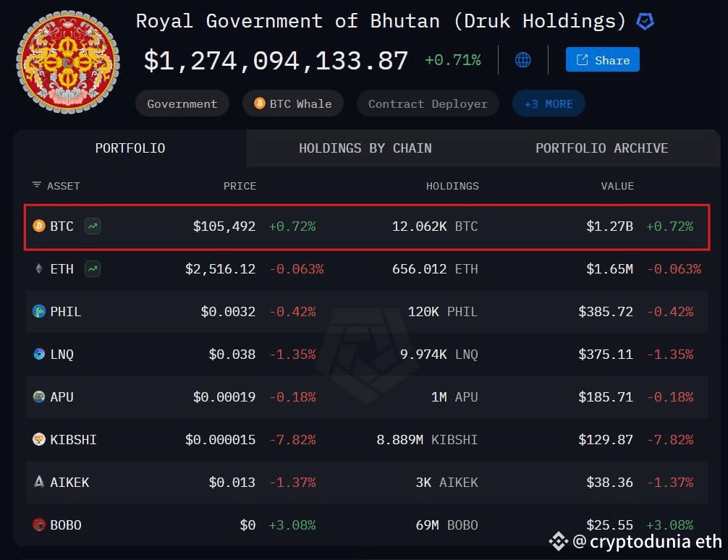This screenshot has height=560, width=728.
Task: Click the KIBSHI asset name
Action: tap(73, 440)
